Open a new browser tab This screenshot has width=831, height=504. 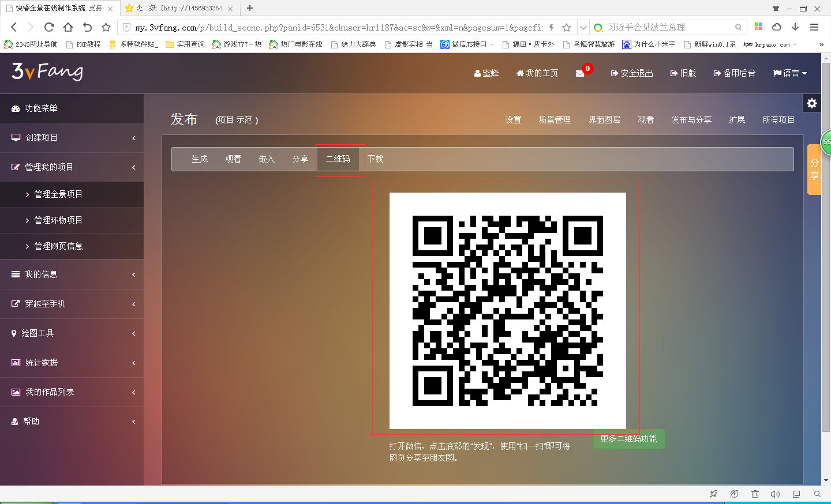coord(250,8)
